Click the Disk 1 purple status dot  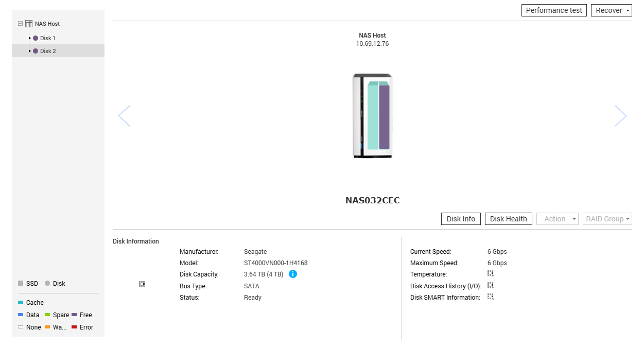point(36,38)
